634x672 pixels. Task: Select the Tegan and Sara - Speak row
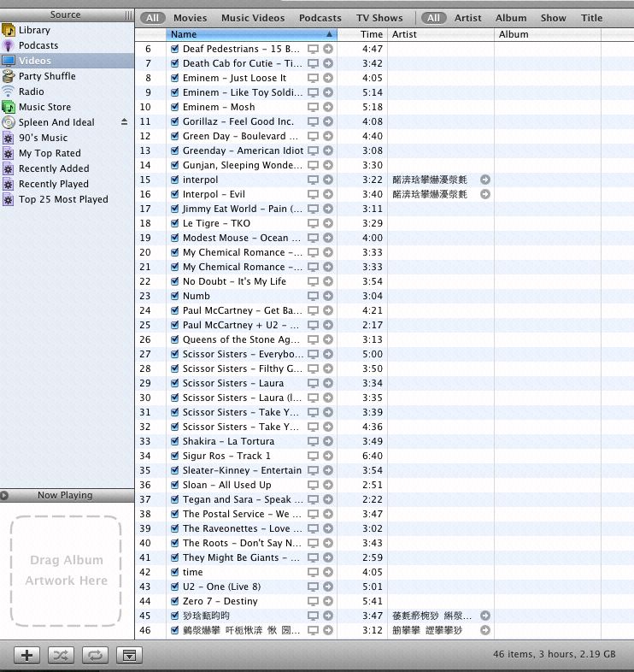[x=385, y=499]
